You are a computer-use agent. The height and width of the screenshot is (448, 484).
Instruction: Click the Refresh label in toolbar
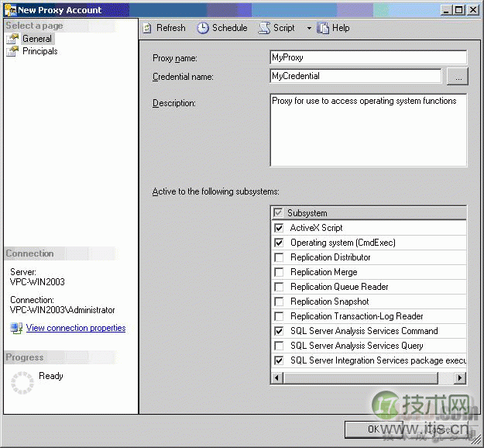pos(171,28)
